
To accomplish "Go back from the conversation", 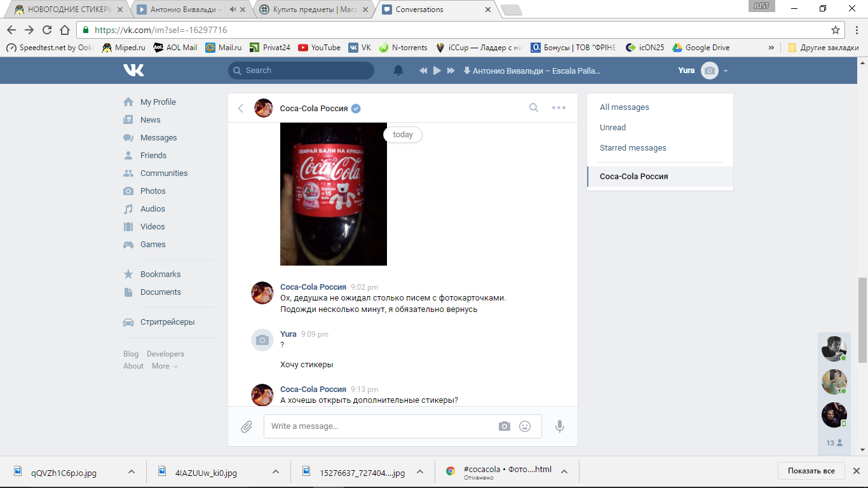I will [x=241, y=108].
